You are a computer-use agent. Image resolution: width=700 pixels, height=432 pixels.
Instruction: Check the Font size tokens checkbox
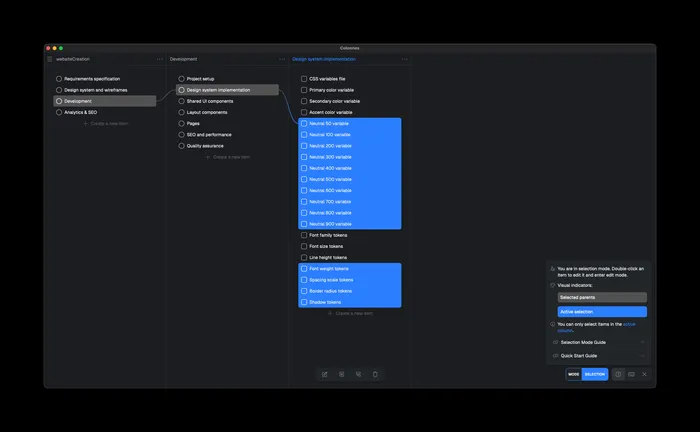pyautogui.click(x=304, y=246)
